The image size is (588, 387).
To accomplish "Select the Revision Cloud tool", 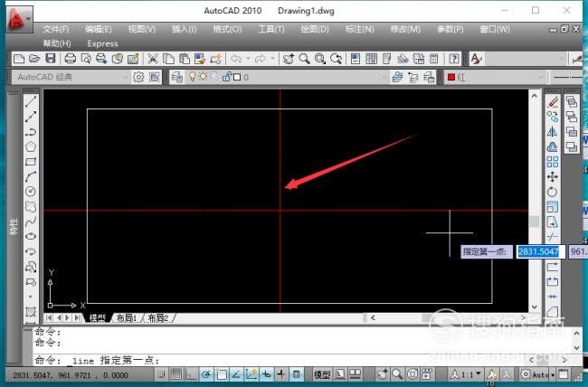I will click(x=31, y=207).
